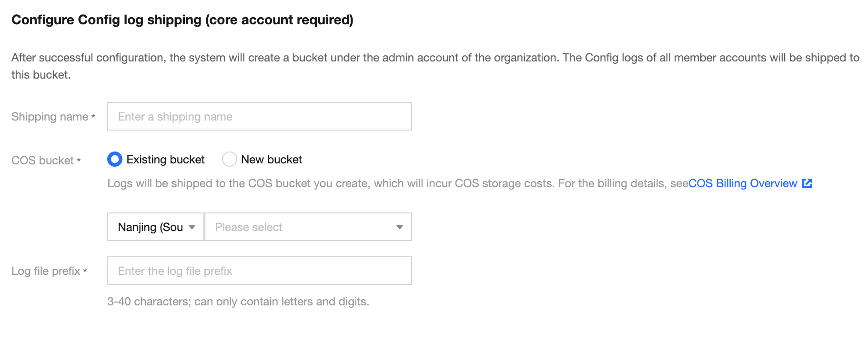Focus the Log file prefix input field

point(259,271)
